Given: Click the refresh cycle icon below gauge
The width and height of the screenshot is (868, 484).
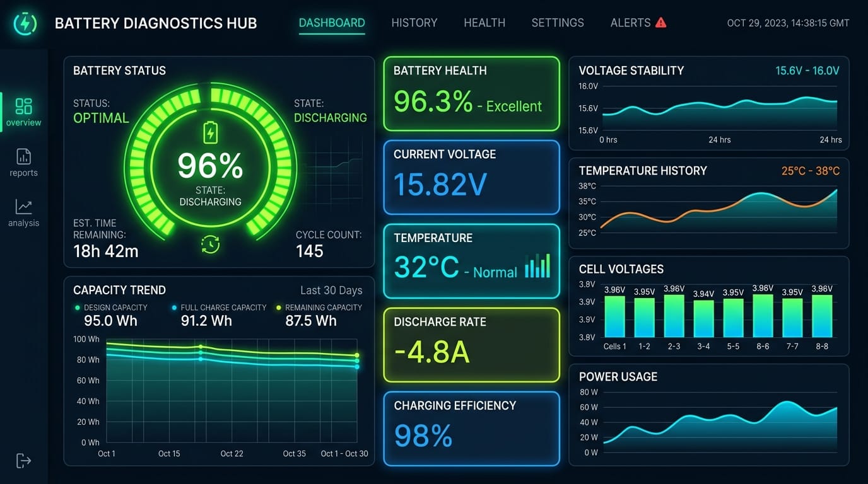Looking at the screenshot, I should click(210, 245).
